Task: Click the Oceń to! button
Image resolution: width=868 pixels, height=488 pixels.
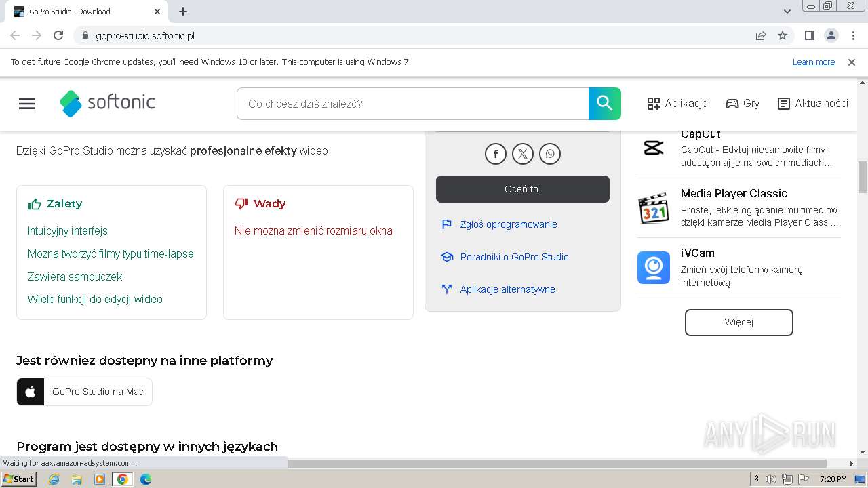Action: [x=523, y=189]
